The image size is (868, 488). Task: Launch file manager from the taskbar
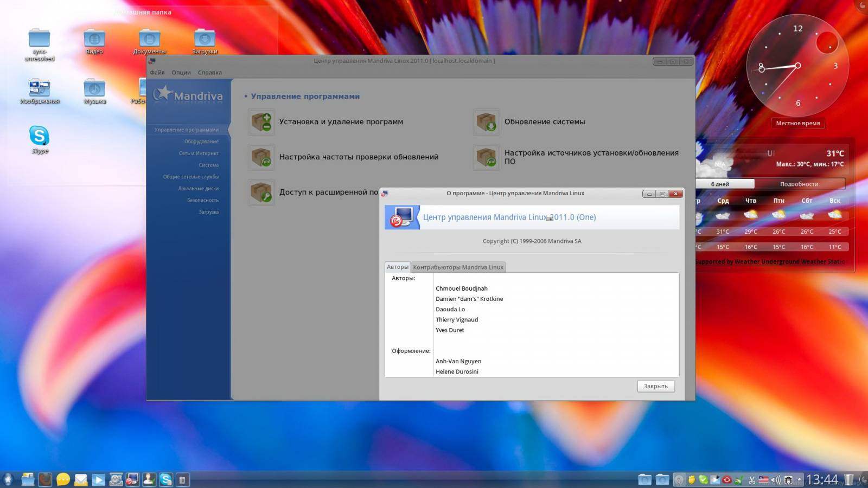tap(28, 479)
